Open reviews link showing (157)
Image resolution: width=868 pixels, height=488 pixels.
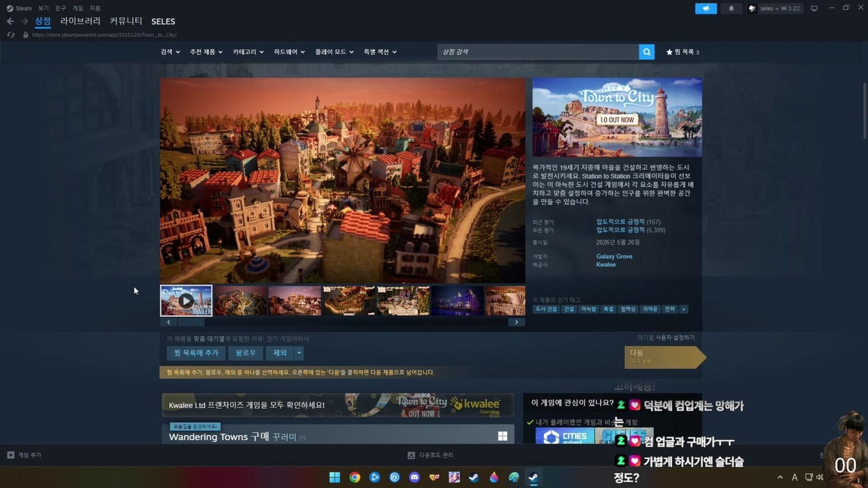tap(628, 222)
